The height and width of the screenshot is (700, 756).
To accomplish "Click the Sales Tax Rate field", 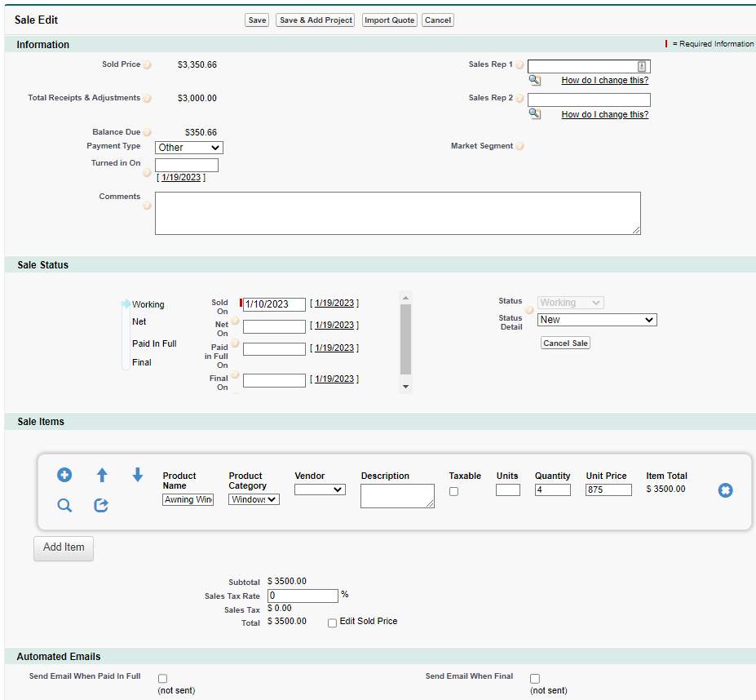I will point(303,596).
